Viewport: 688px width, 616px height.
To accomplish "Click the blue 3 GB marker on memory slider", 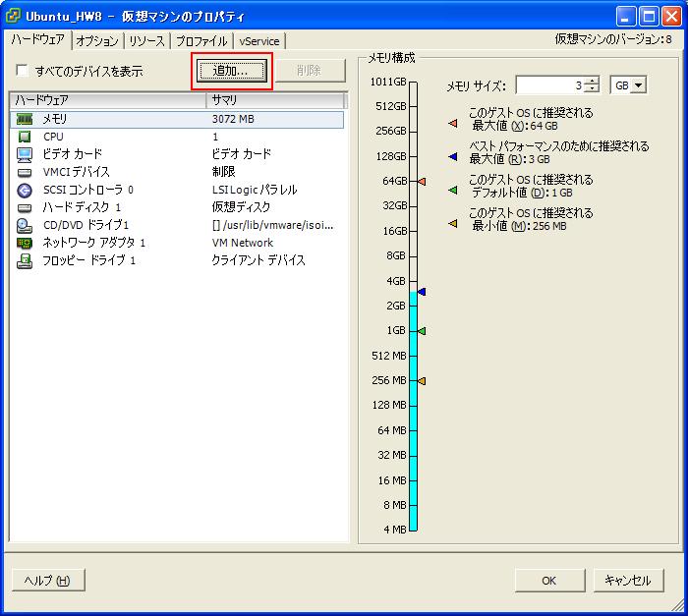I will pyautogui.click(x=422, y=292).
